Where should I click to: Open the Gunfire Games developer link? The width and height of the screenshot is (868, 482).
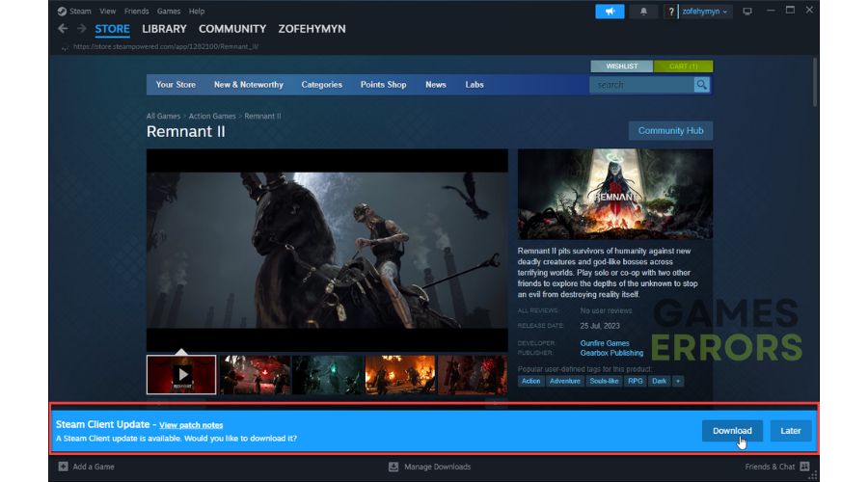pyautogui.click(x=605, y=343)
